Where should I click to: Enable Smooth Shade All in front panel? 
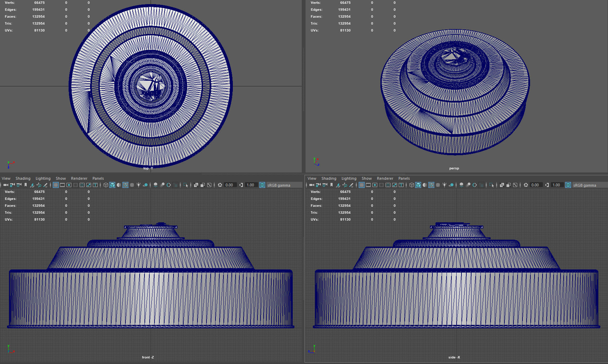point(112,185)
